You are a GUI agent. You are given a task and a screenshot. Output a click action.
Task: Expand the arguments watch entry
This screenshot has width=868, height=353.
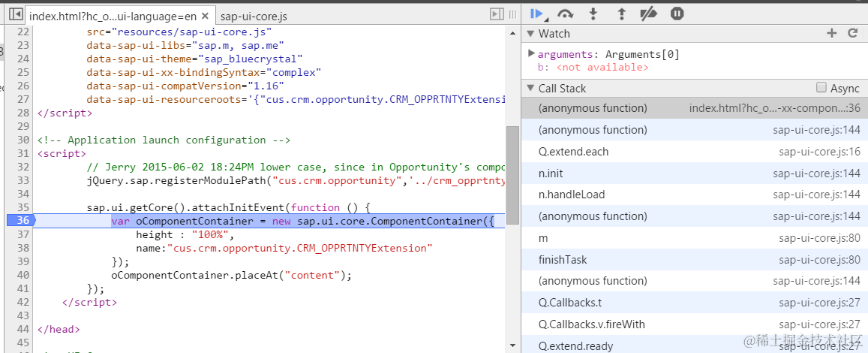pos(531,54)
